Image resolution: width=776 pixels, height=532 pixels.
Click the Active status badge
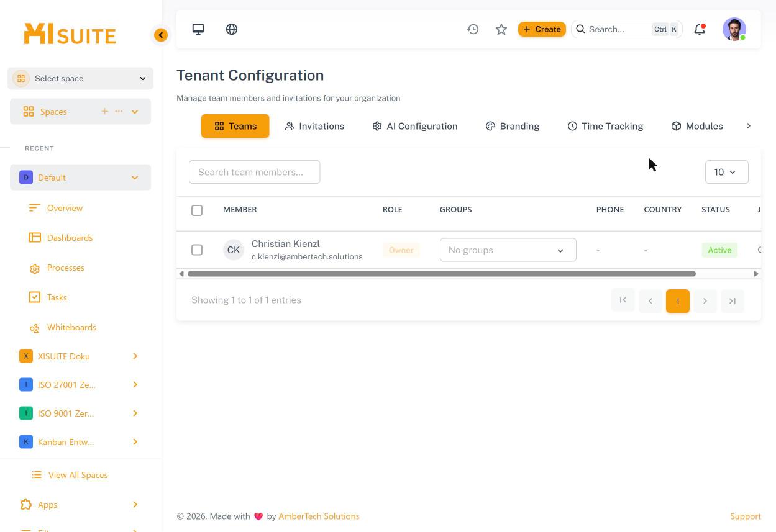[719, 250]
